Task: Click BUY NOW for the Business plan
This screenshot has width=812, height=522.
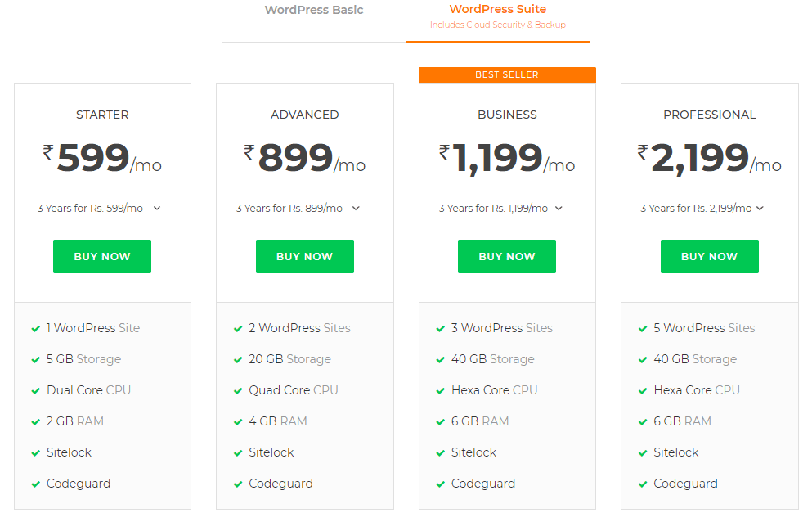Action: [506, 256]
